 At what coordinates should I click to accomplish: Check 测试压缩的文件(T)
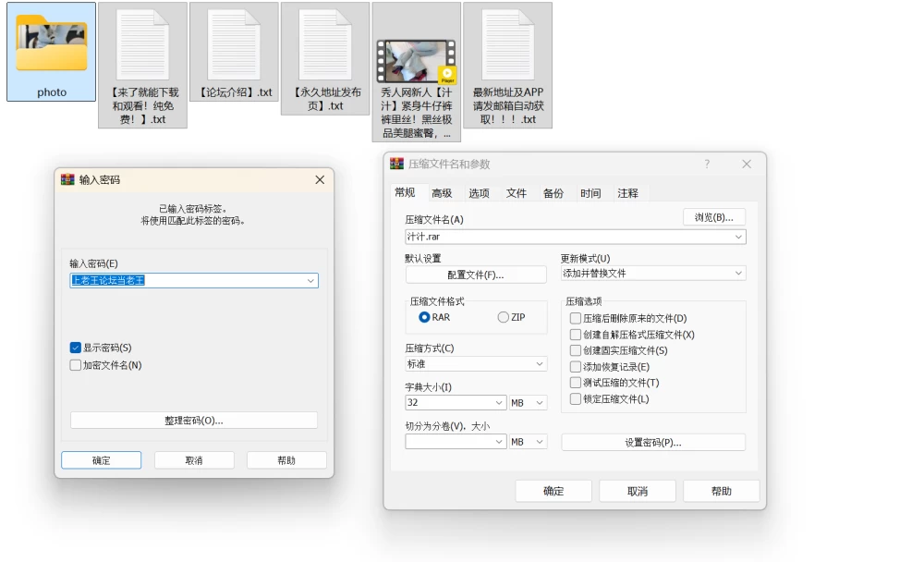576,383
